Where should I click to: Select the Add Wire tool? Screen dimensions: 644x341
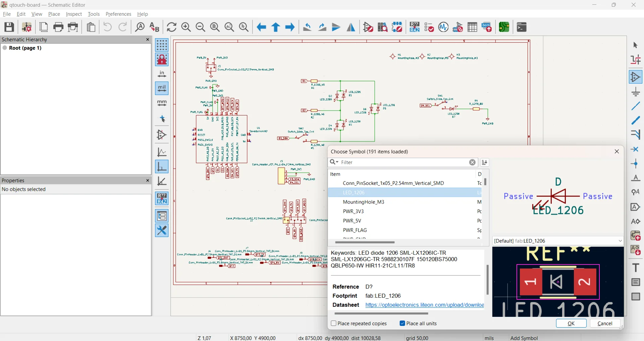636,106
